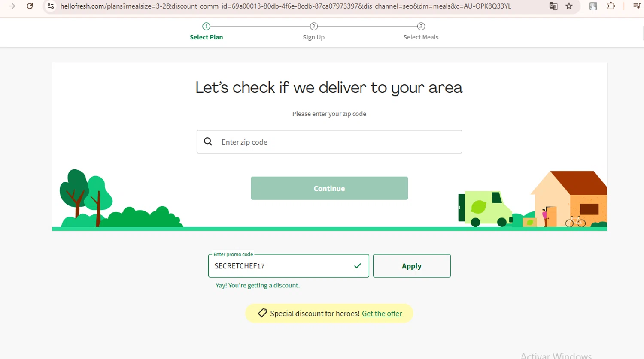Image resolution: width=644 pixels, height=359 pixels.
Task: Open the tab search icon at the toolbar's far right
Action: coord(637,6)
